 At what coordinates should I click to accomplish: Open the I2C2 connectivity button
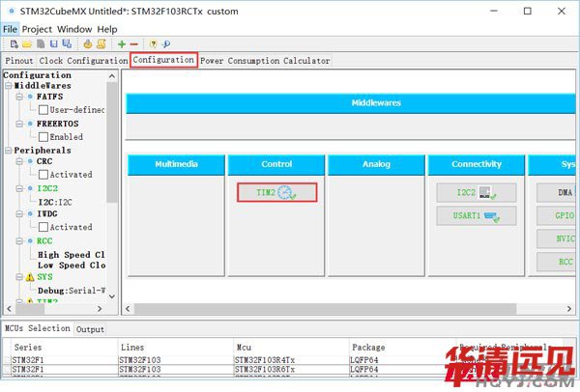476,192
